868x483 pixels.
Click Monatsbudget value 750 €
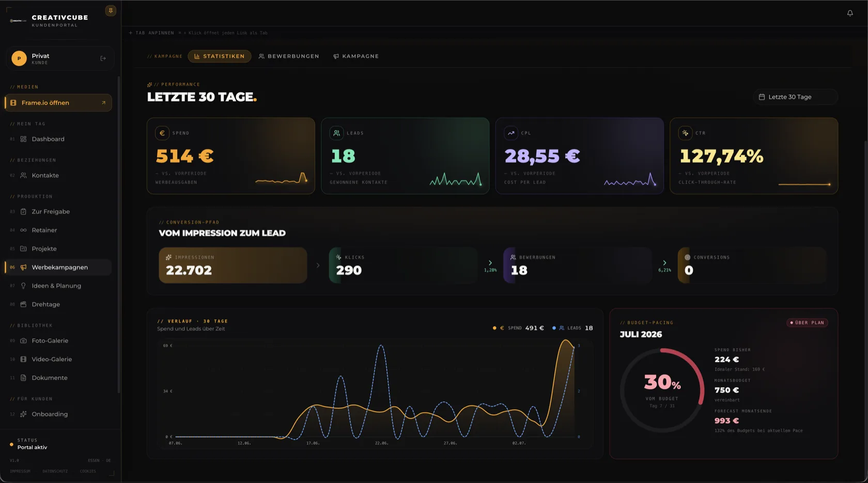pos(726,390)
